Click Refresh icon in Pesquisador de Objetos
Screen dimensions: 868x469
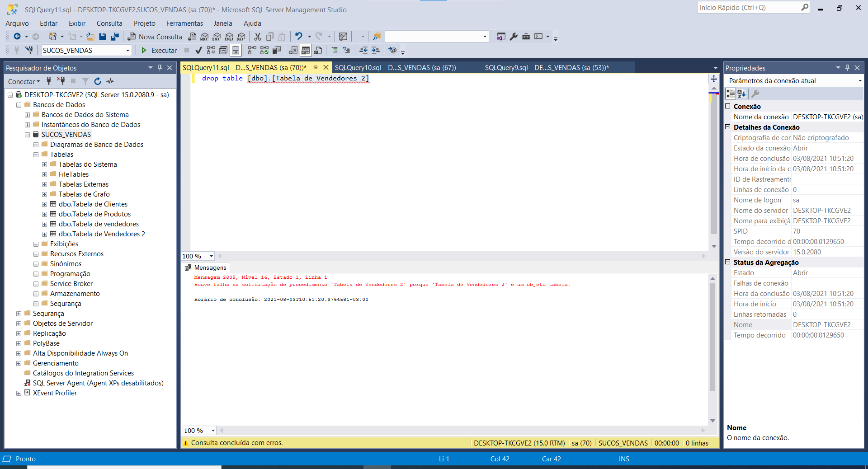click(x=98, y=81)
